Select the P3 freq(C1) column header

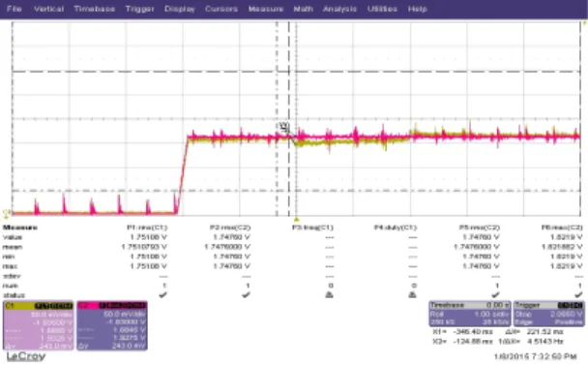tap(312, 228)
